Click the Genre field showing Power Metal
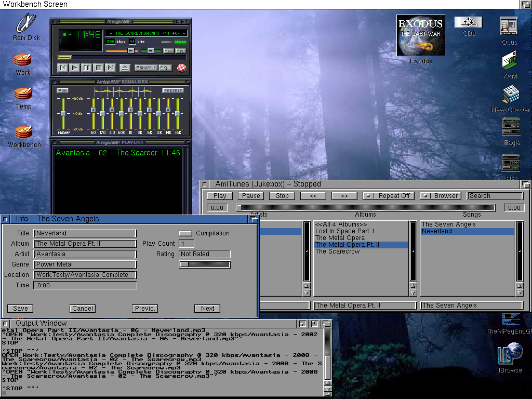 (x=85, y=264)
